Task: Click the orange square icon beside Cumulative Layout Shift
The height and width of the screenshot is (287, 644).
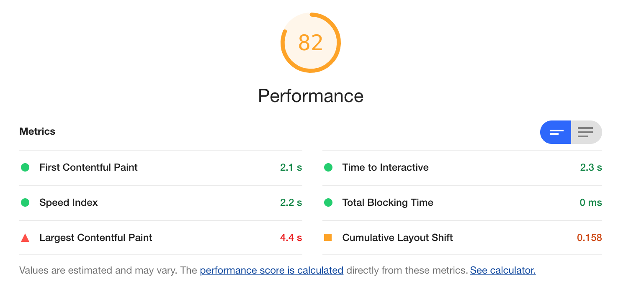Action: (x=328, y=237)
